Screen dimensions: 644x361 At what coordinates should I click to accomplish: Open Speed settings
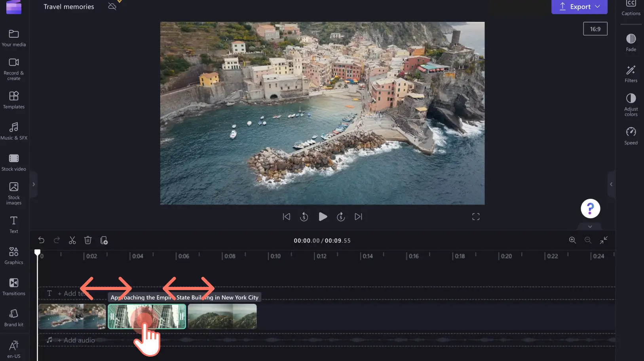631,136
